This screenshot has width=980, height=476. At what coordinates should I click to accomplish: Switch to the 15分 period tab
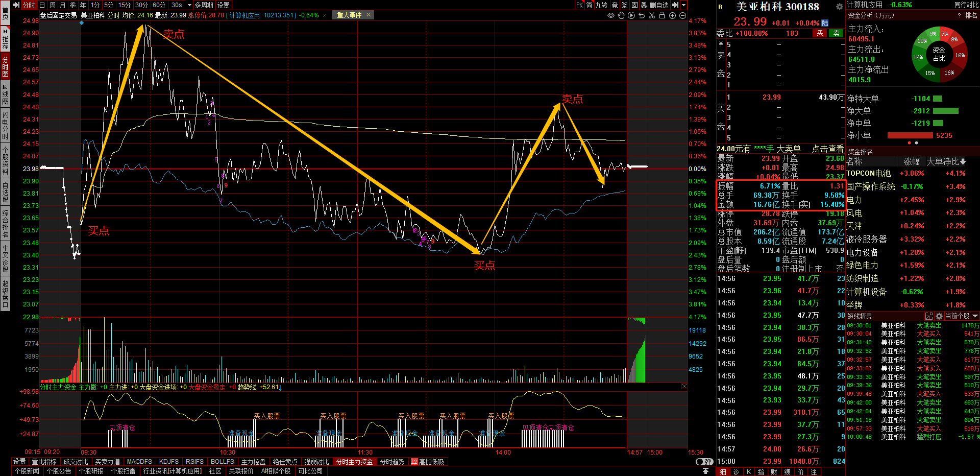click(x=125, y=5)
